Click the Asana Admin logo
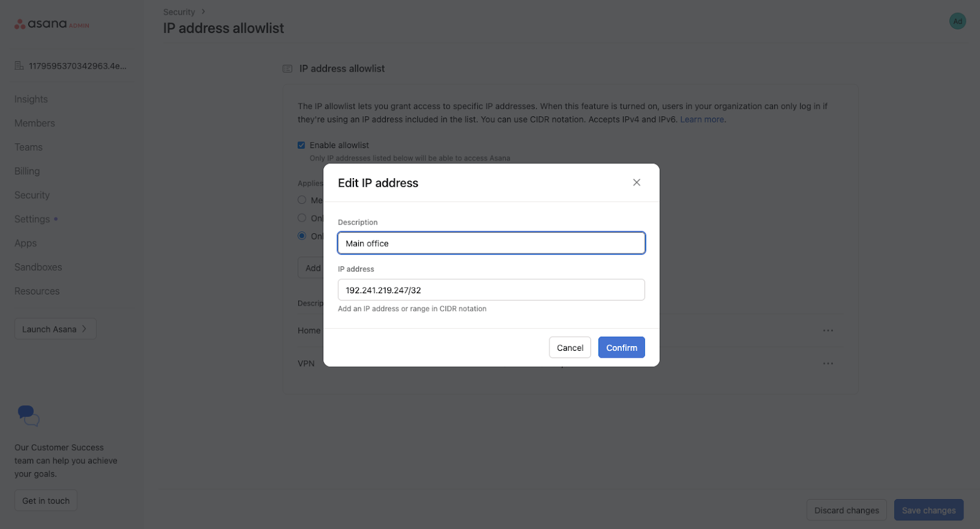980x529 pixels. tap(51, 23)
